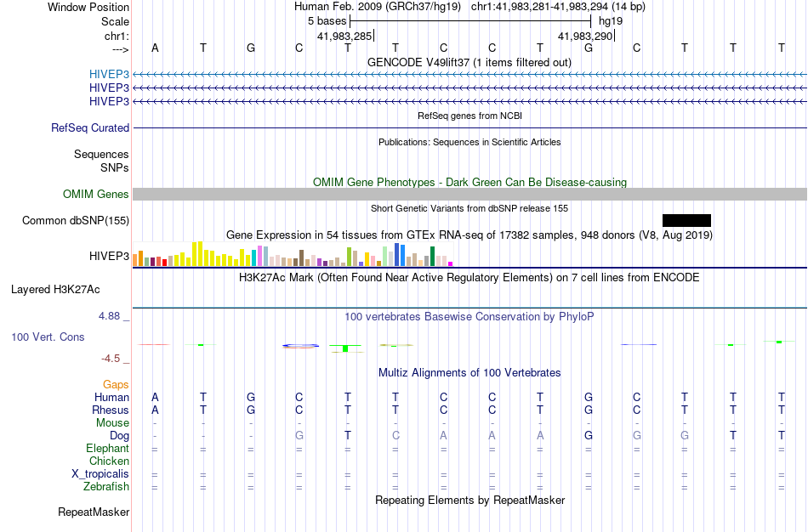808x532 pixels.
Task: Click the 41,983,285 position marker
Action: (344, 36)
